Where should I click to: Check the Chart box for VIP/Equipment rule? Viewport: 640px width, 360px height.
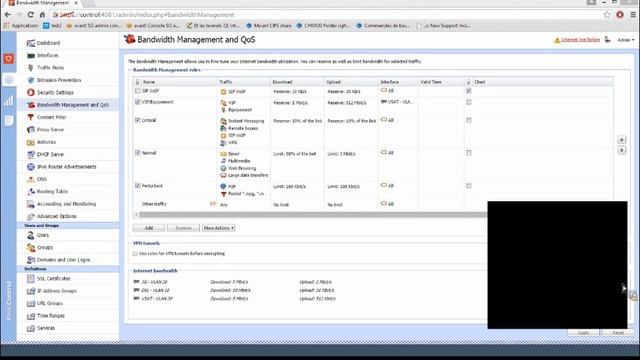coord(469,102)
